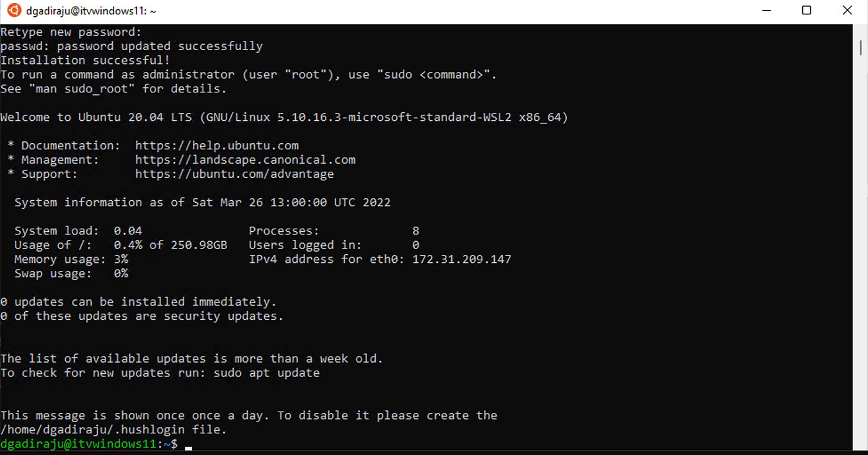The height and width of the screenshot is (455, 868).
Task: Click the password updated successfully message
Action: point(131,45)
